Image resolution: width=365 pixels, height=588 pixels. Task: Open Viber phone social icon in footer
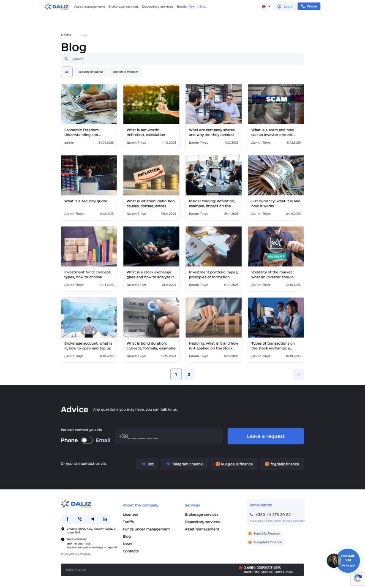click(x=80, y=519)
